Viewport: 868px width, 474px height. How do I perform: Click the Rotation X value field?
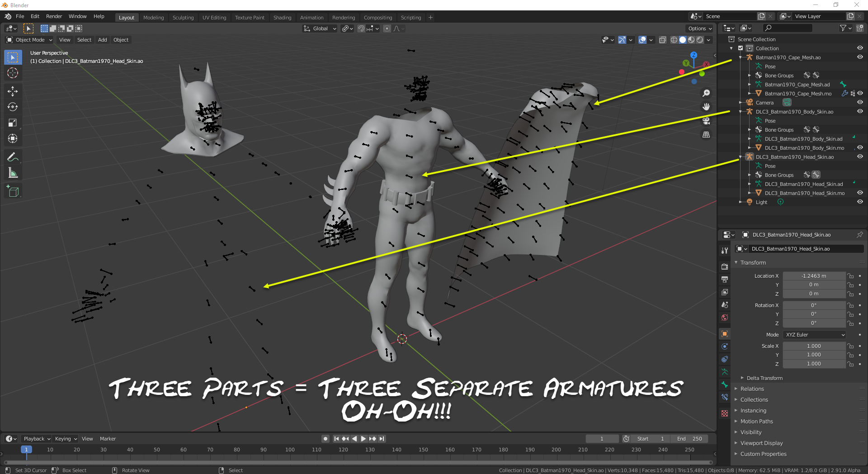click(814, 305)
